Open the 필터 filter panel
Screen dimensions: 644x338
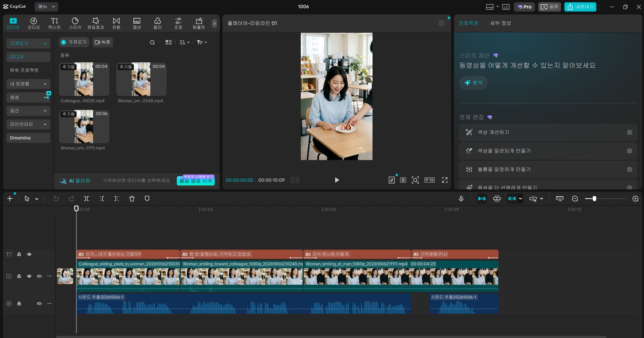[157, 23]
